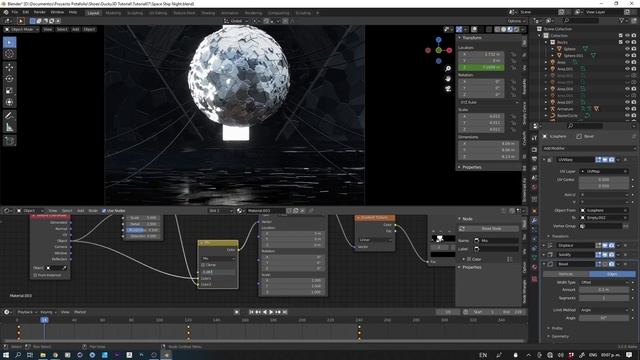The height and width of the screenshot is (360, 640).
Task: Select the Measure tool
Action: pos(9,128)
